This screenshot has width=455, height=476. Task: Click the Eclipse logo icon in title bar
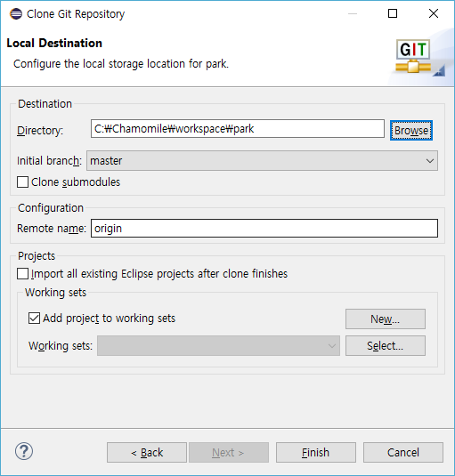click(x=16, y=14)
